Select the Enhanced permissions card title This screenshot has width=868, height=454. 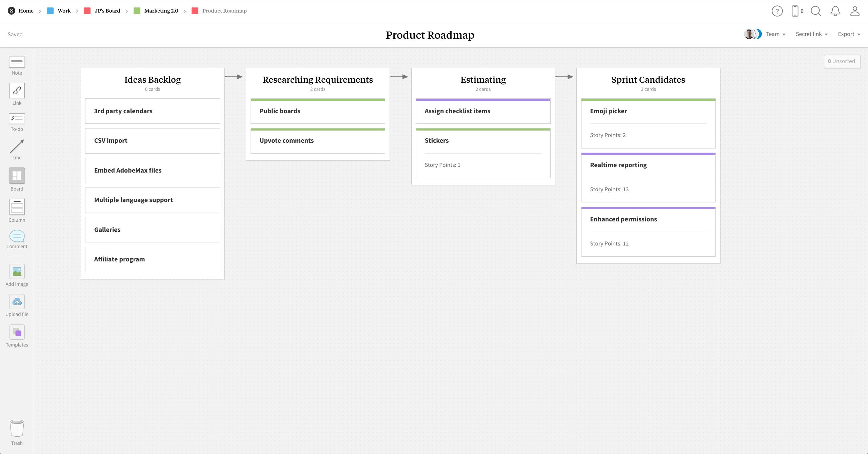[623, 219]
